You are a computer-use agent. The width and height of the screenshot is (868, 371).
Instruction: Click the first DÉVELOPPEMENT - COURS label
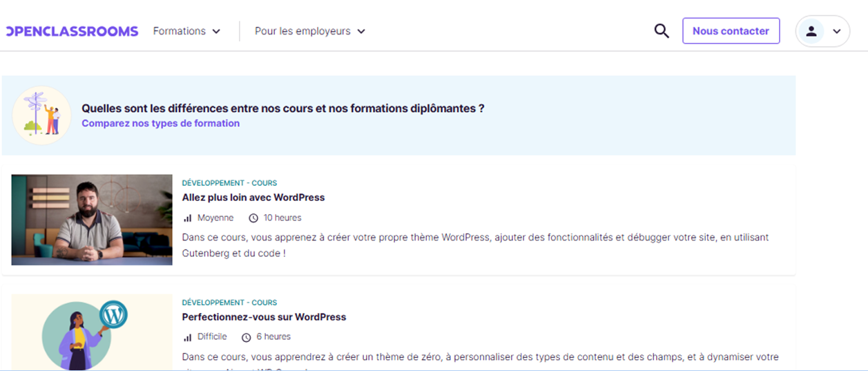(229, 183)
